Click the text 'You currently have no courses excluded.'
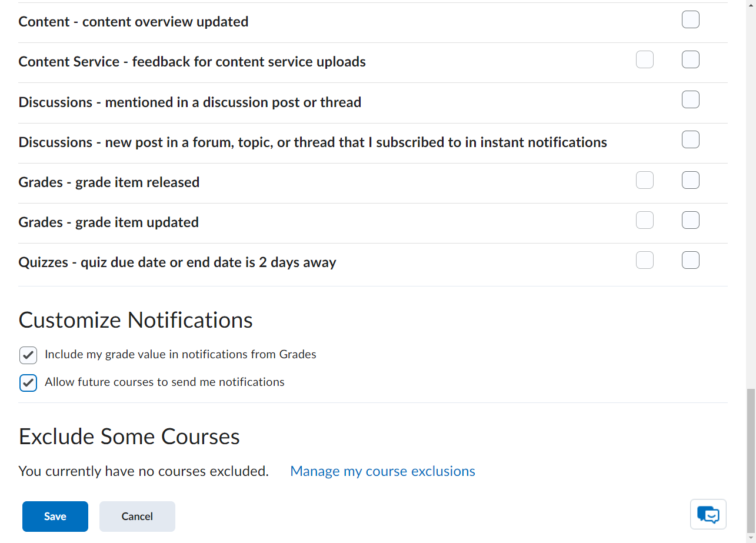 (x=144, y=471)
